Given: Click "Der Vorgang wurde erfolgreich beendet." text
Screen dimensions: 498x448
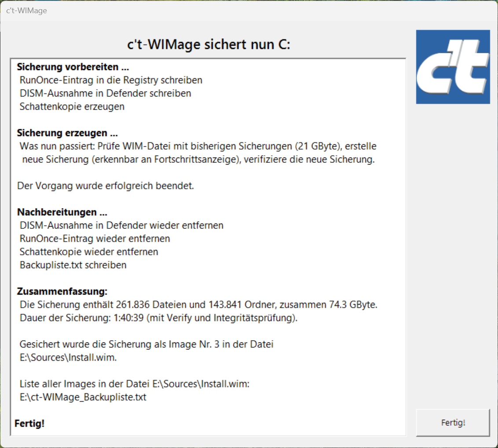Looking at the screenshot, I should click(106, 186).
